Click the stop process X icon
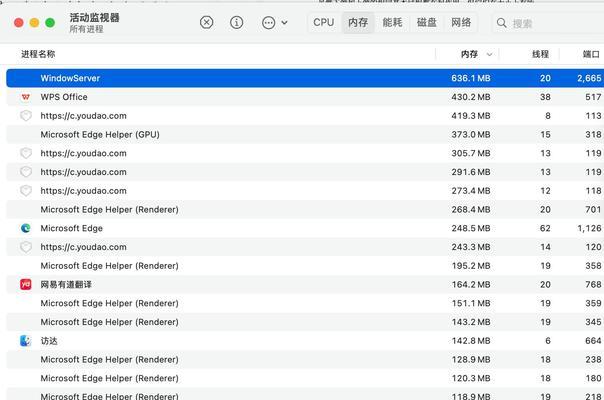 click(x=206, y=22)
